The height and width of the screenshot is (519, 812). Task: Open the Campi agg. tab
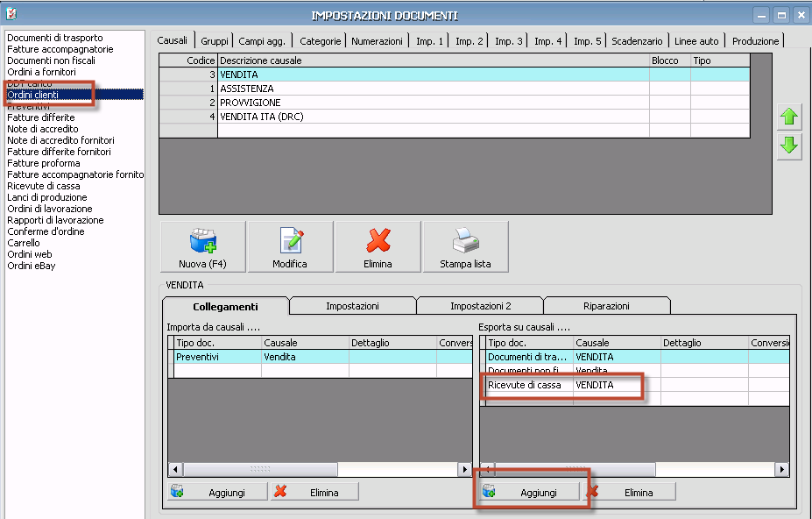[x=262, y=41]
